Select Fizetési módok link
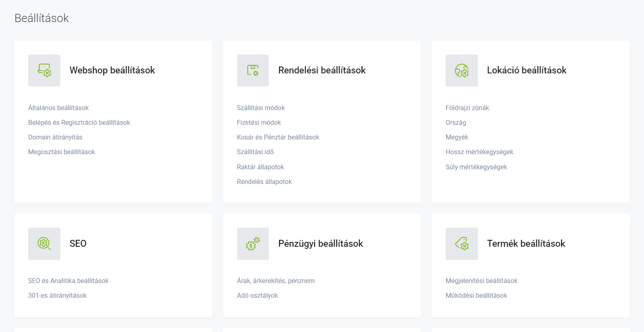 pyautogui.click(x=259, y=122)
